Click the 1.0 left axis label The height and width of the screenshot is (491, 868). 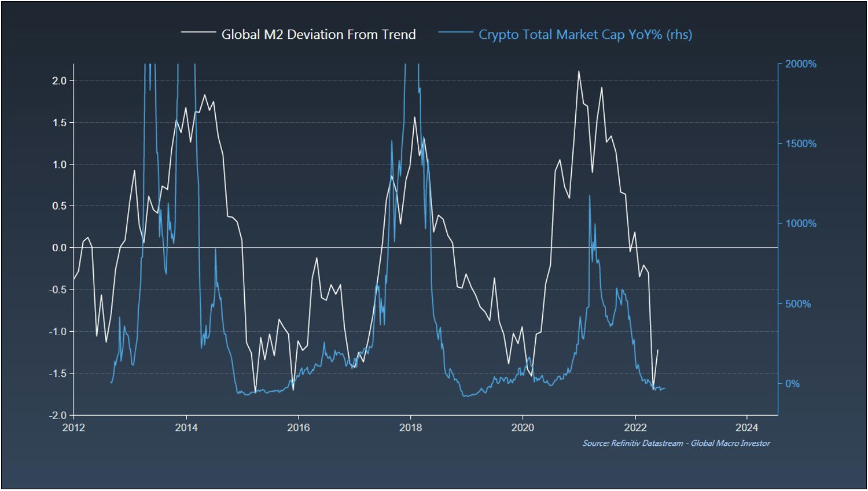(59, 164)
